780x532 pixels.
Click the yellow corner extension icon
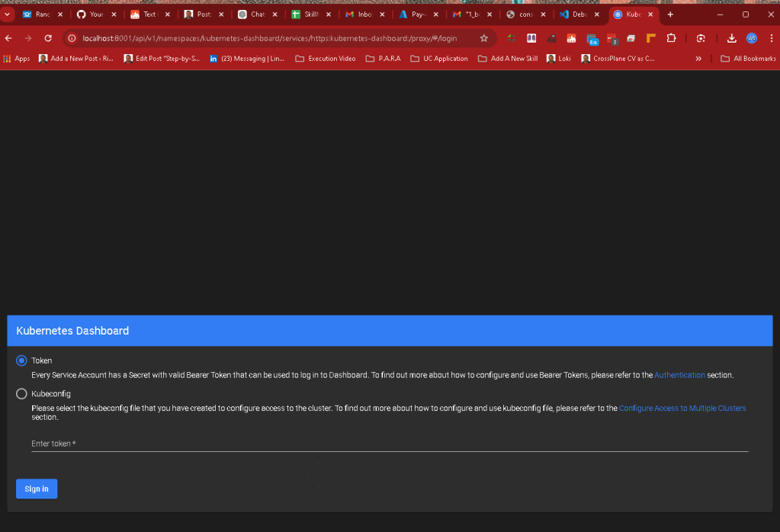(x=650, y=38)
